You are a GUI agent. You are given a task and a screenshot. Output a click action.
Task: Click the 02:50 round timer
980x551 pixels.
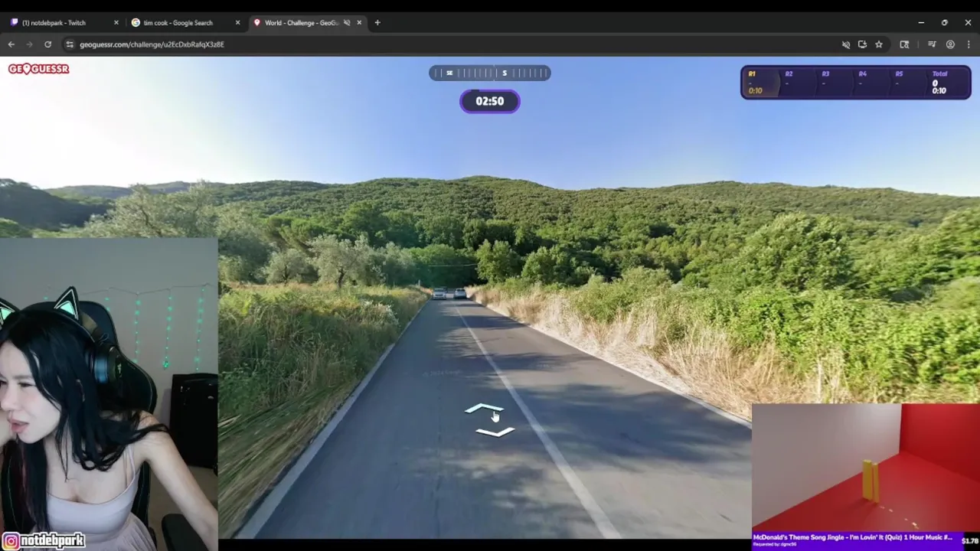(490, 101)
